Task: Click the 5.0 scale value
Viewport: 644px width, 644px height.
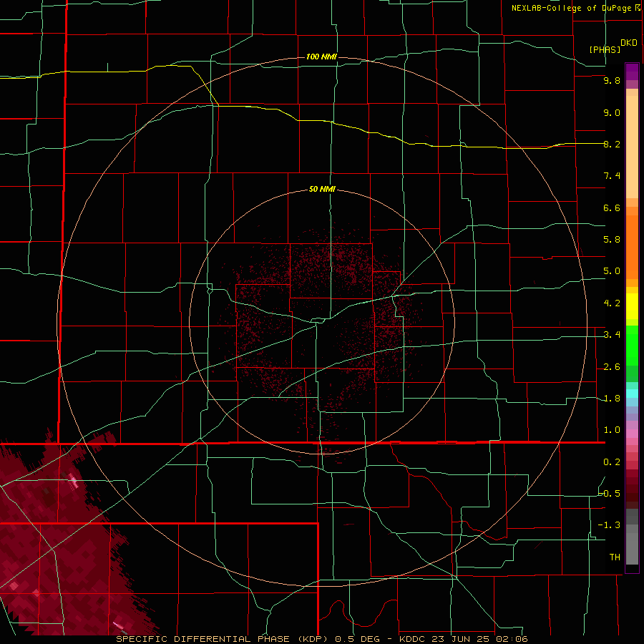Action: pyautogui.click(x=612, y=271)
